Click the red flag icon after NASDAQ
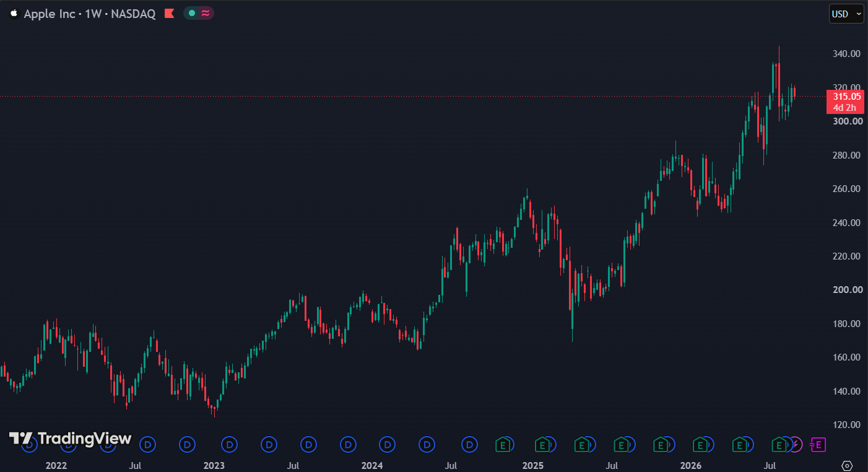This screenshot has width=868, height=472. pos(169,14)
